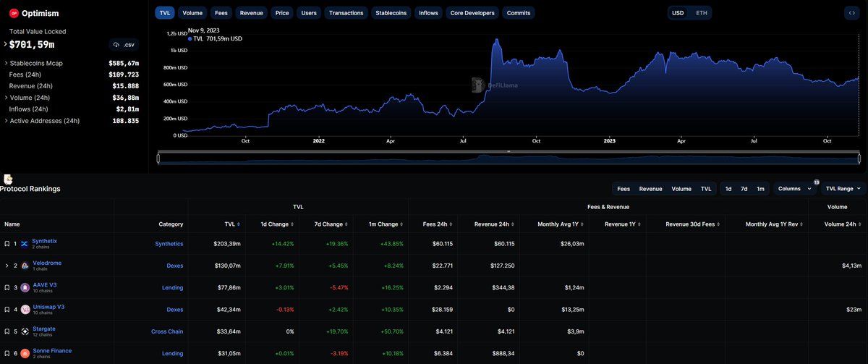Toggle the Users chart metric
The height and width of the screenshot is (364, 868).
point(309,13)
